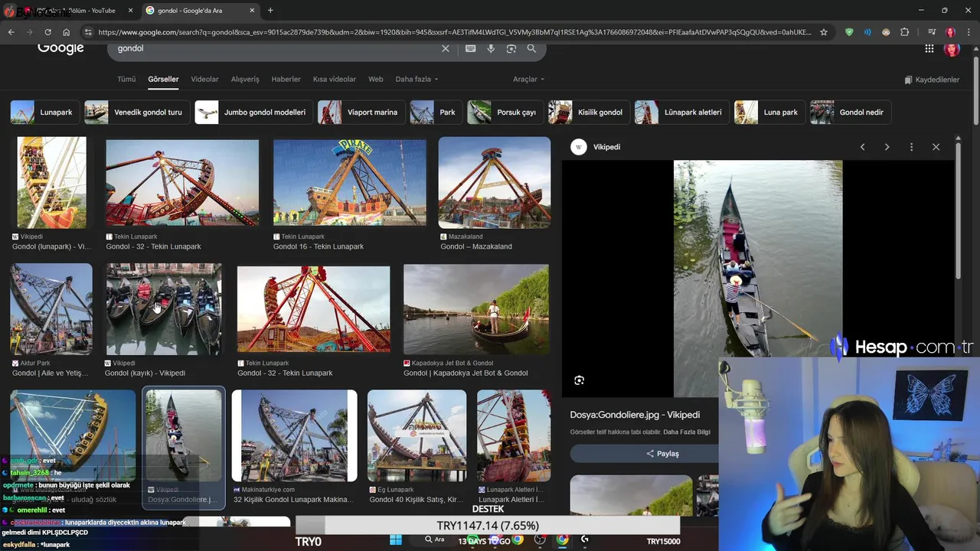Switch to the Videolar tab
Viewport: 980px width, 551px height.
pyautogui.click(x=204, y=80)
